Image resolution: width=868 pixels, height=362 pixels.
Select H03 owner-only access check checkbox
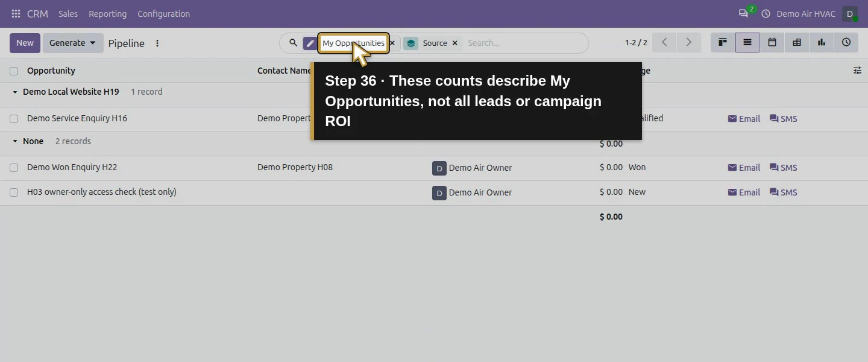(14, 192)
